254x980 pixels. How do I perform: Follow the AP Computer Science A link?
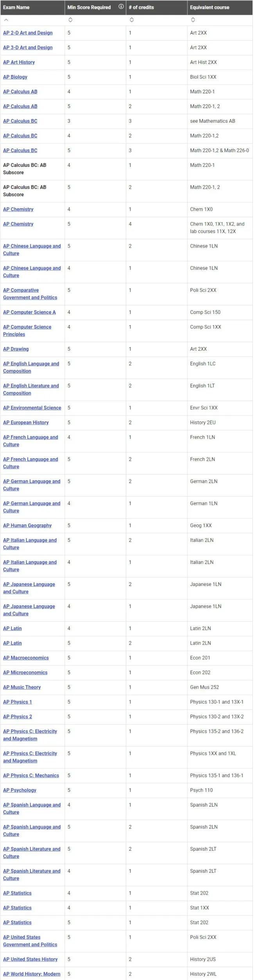[x=29, y=312]
